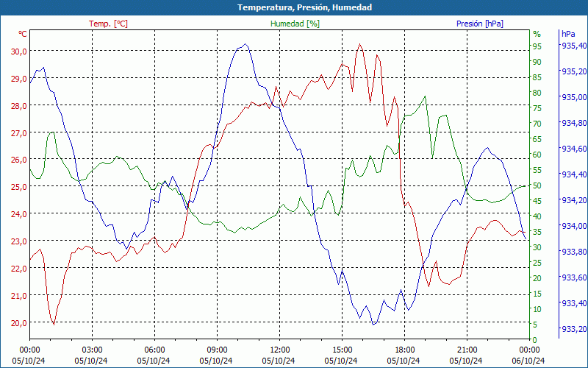Screen dimensions: 588x368
Task: Click the '90' humidity axis value
Action: (537, 62)
